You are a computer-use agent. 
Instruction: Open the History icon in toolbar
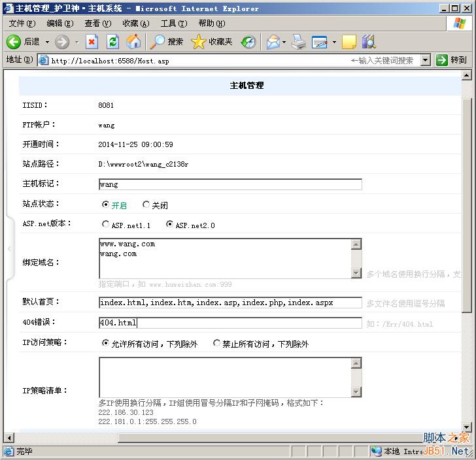[x=248, y=42]
